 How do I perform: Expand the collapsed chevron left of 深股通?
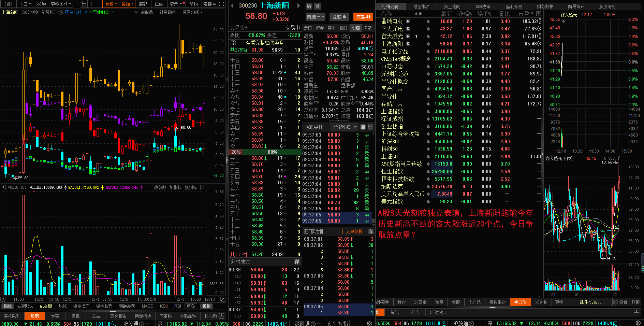tap(136, 12)
